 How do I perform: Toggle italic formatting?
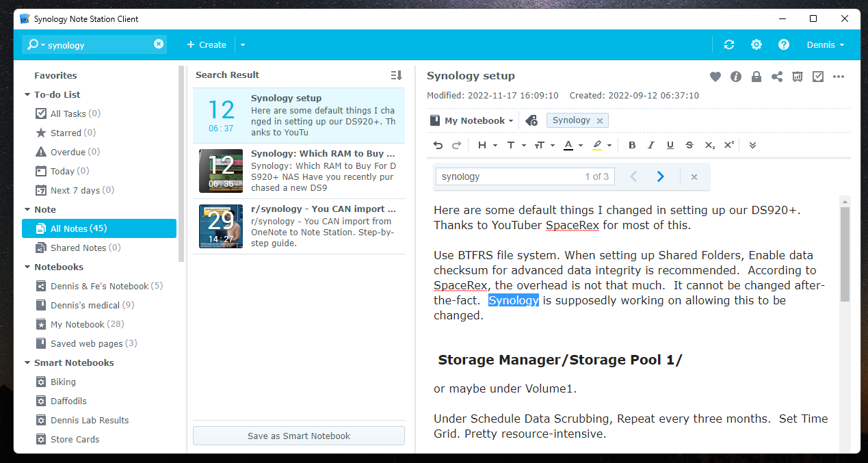[x=651, y=145]
